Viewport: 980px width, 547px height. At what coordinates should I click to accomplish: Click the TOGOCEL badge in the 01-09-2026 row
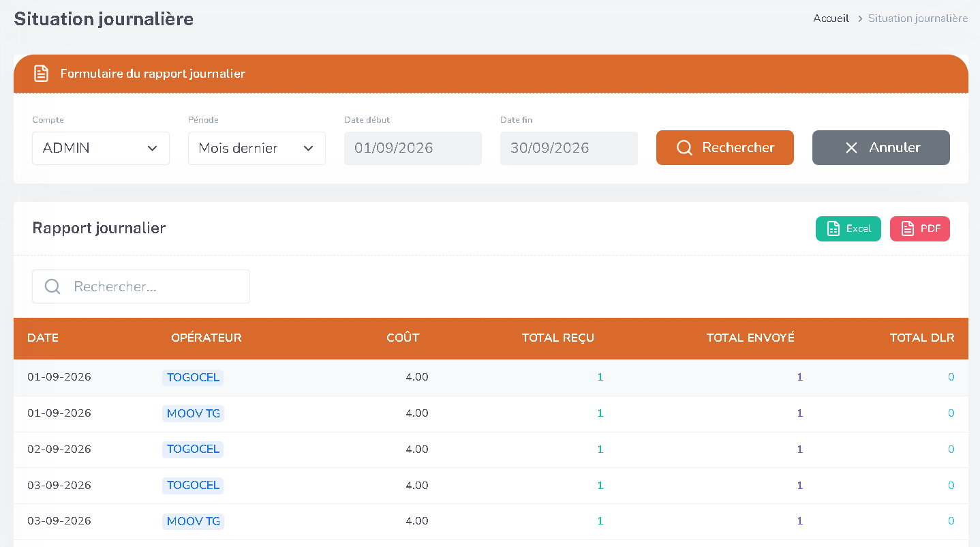point(193,377)
